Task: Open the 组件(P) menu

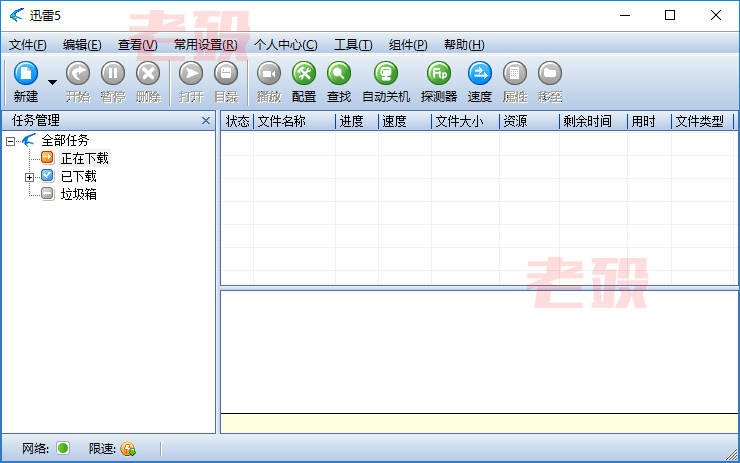Action: pos(408,45)
